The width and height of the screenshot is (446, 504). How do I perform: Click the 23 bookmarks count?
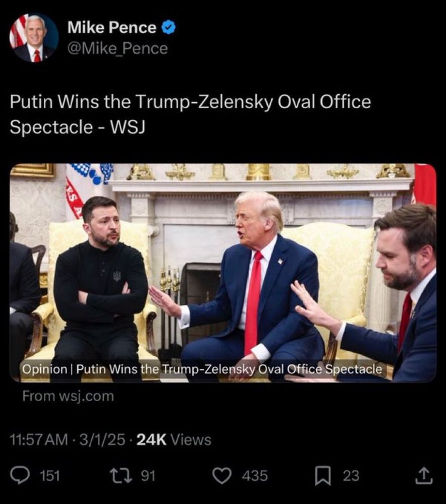click(351, 476)
